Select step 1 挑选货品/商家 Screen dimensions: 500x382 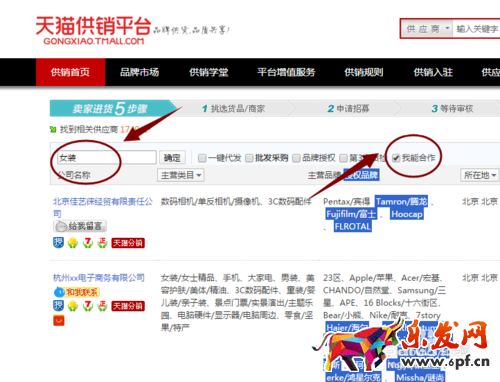pyautogui.click(x=233, y=109)
